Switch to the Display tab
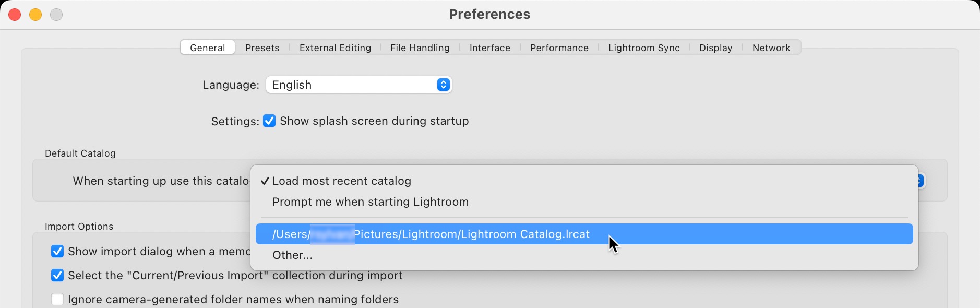The image size is (980, 308). pos(715,48)
